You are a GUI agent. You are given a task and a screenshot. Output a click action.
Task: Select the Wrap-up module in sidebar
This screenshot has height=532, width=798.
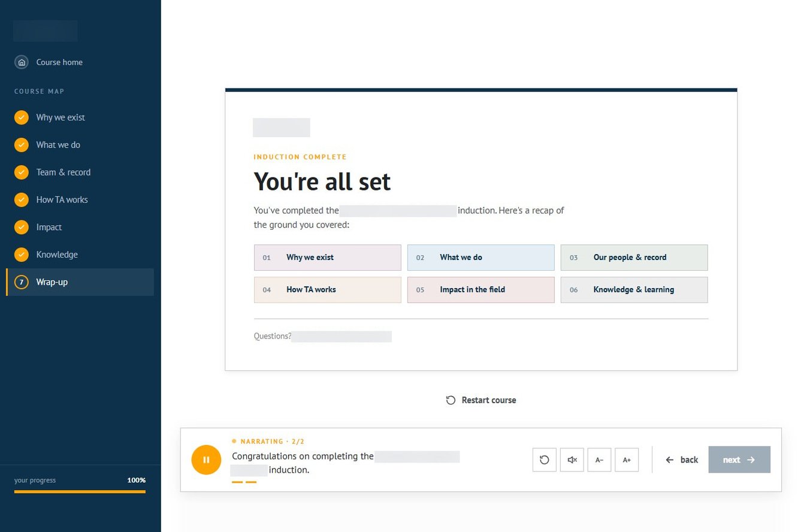[x=80, y=282]
